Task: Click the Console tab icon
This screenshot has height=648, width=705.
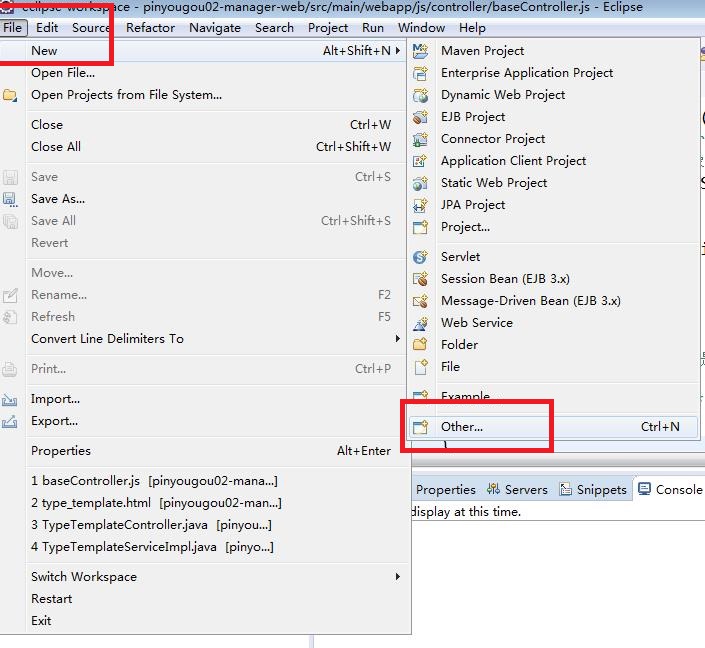Action: (x=644, y=489)
